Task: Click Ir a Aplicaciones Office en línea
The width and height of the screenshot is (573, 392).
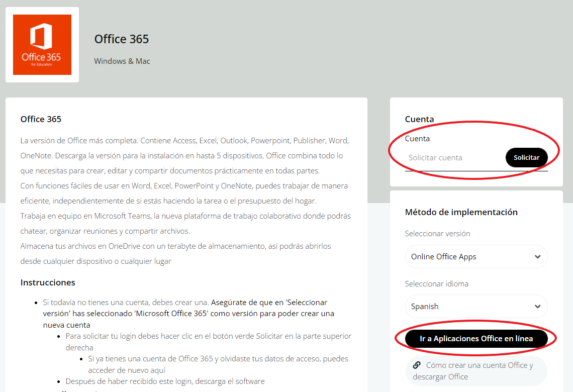Action: [x=476, y=338]
